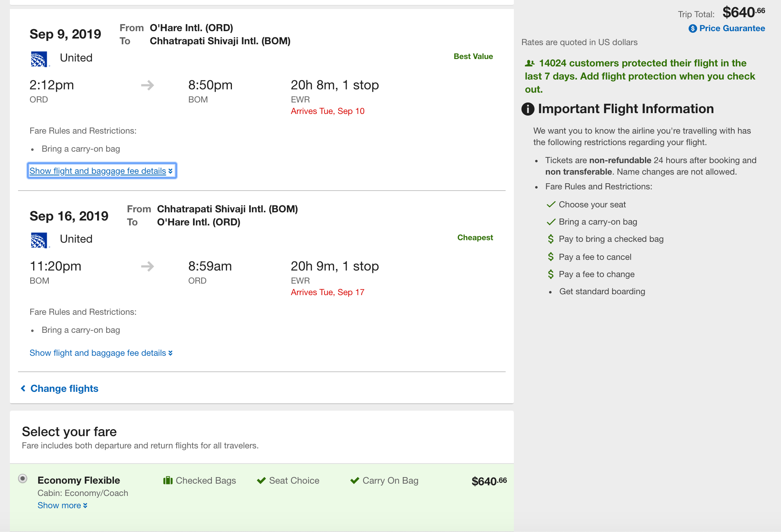Expand Show more under Economy Flexible

click(62, 505)
